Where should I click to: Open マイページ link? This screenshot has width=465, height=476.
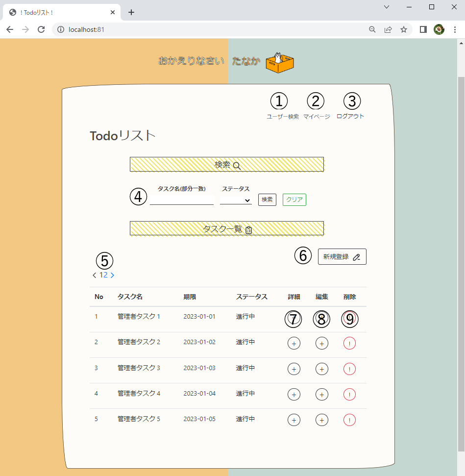pos(317,117)
